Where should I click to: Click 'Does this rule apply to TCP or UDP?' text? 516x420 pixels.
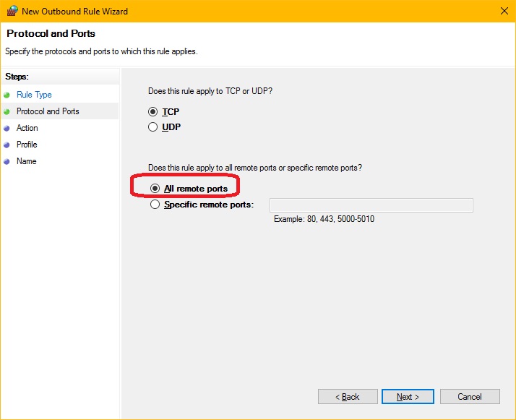[x=210, y=91]
